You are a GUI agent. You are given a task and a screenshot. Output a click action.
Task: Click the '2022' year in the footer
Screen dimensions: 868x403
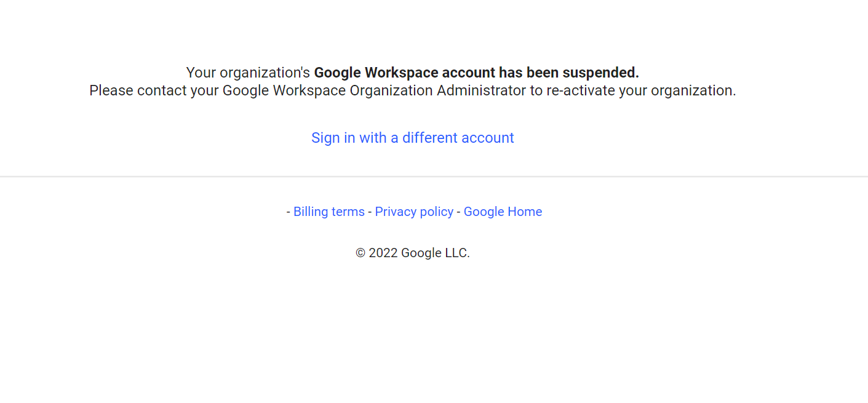pyautogui.click(x=383, y=253)
